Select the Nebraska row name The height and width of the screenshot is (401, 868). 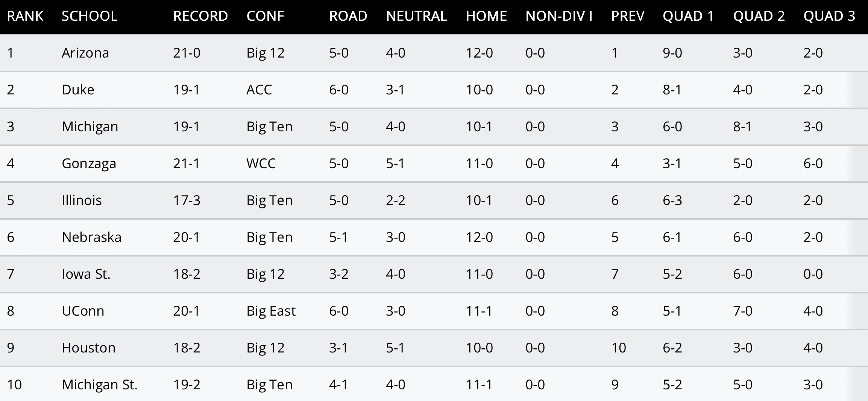pyautogui.click(x=91, y=237)
